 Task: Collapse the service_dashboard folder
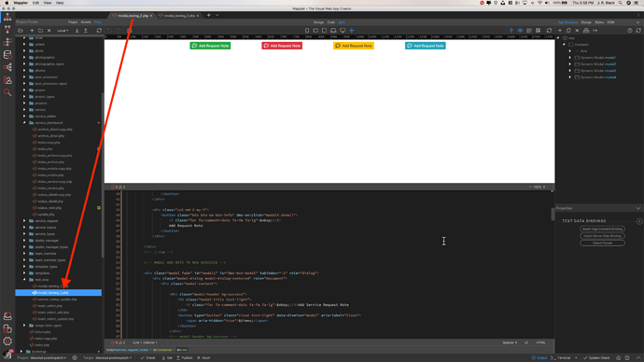point(24,123)
